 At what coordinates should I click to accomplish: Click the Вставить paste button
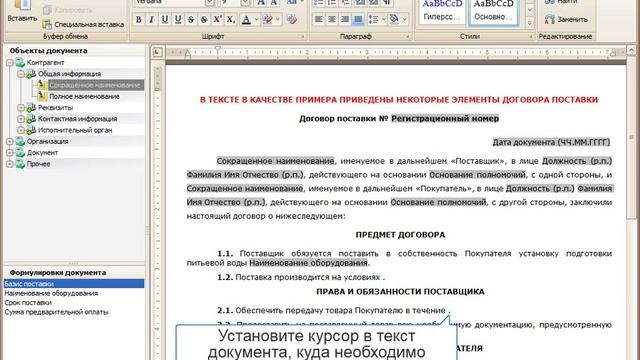(22, 11)
